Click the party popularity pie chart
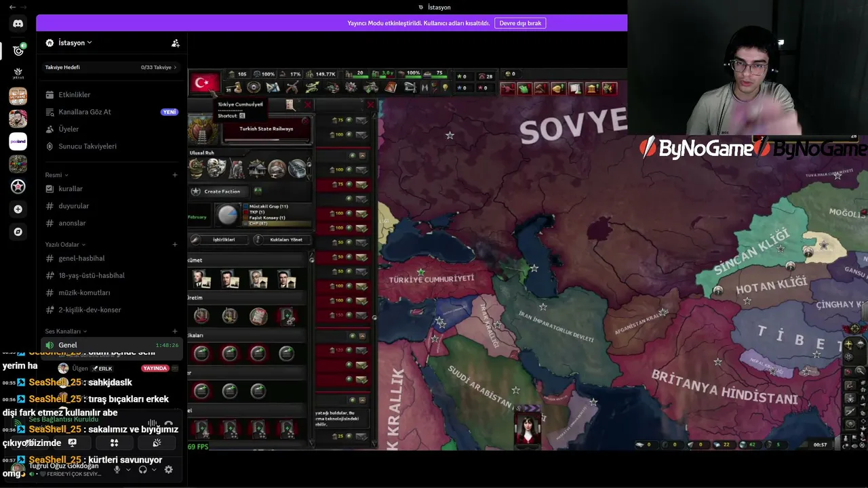Image resolution: width=868 pixels, height=488 pixels. tap(229, 215)
